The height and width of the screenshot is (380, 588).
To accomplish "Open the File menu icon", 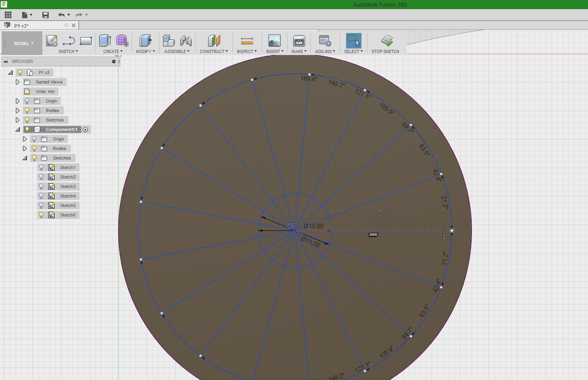I will (x=27, y=15).
